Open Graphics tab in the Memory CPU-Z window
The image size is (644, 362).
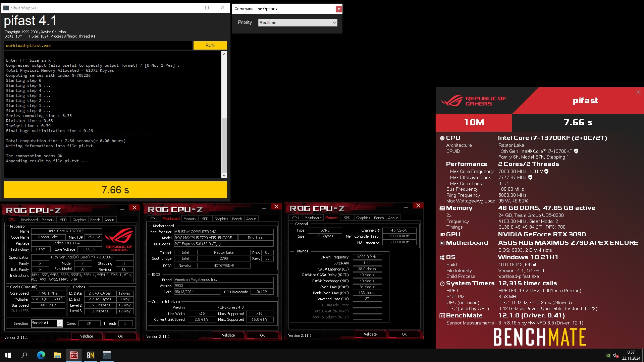coord(363,218)
